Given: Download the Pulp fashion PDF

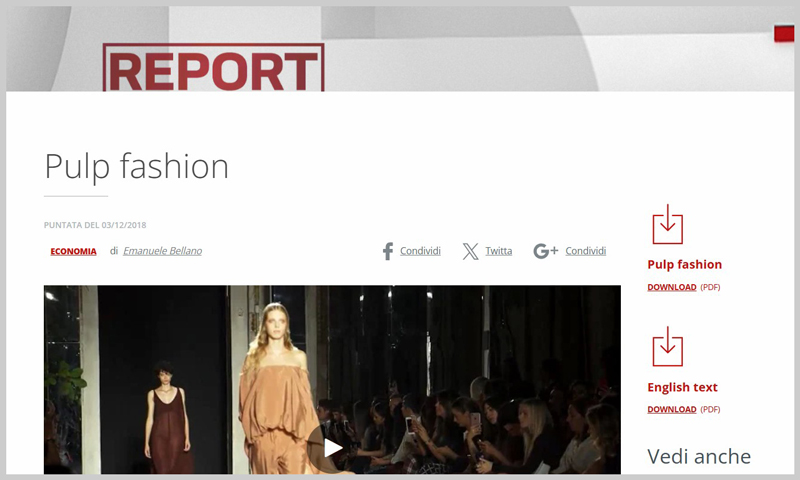Looking at the screenshot, I should (x=672, y=287).
